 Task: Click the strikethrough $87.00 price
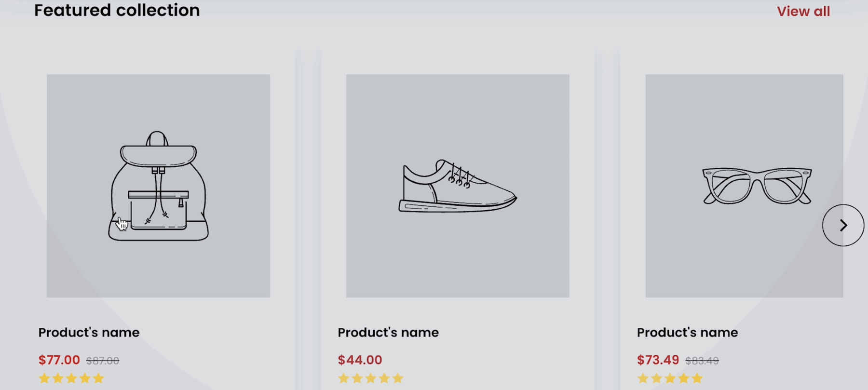pos(103,360)
